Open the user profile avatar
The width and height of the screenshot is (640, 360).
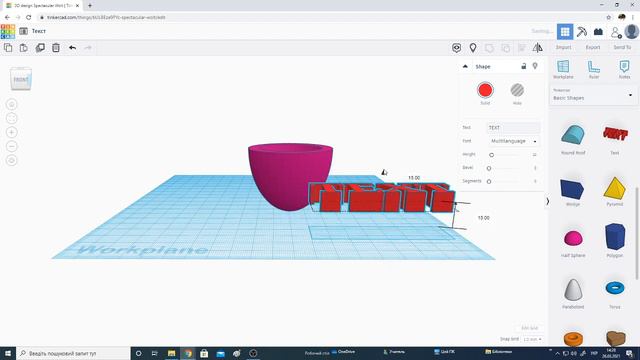tap(631, 31)
